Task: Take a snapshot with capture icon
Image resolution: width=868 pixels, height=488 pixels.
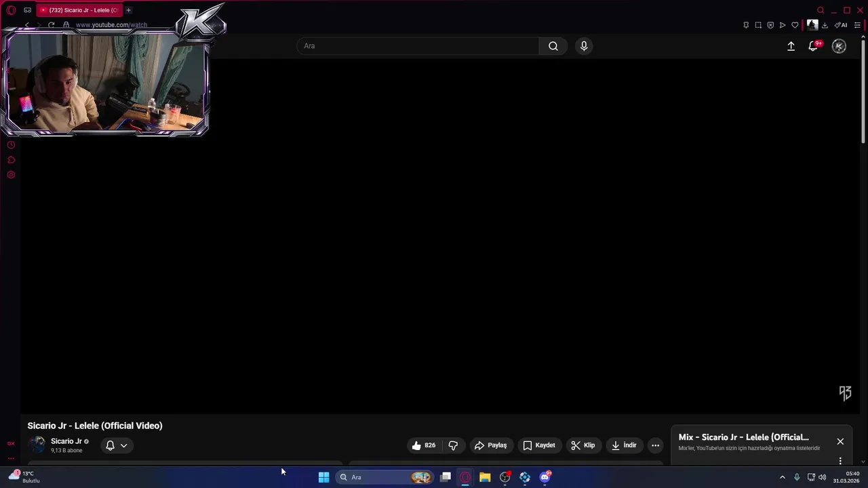Action: [x=758, y=25]
